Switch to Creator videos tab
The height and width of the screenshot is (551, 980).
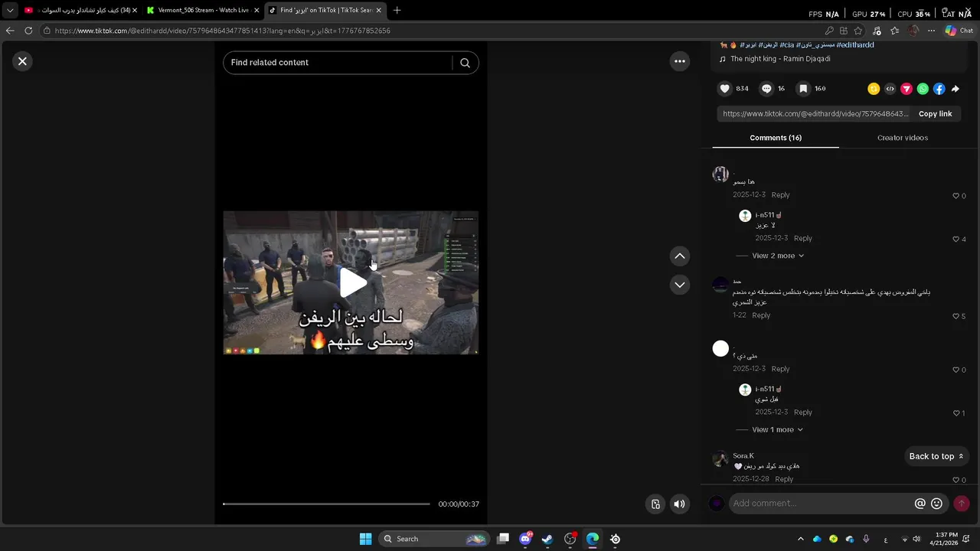coord(902,138)
